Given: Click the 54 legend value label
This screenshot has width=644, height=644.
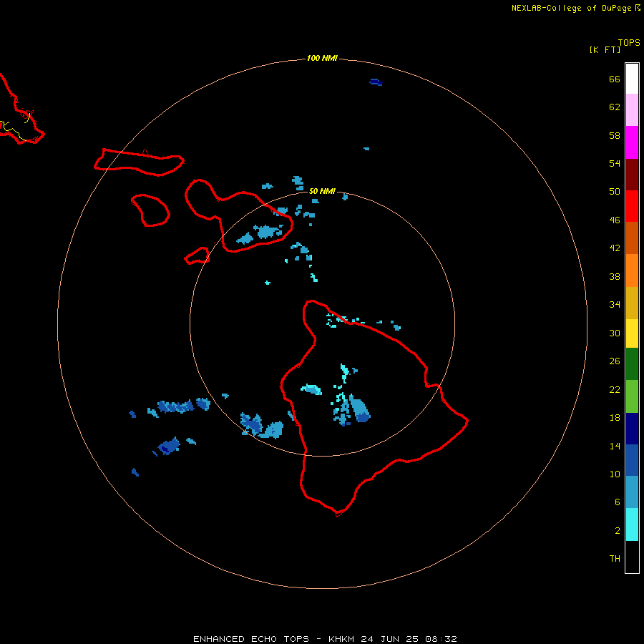Looking at the screenshot, I should tap(615, 163).
